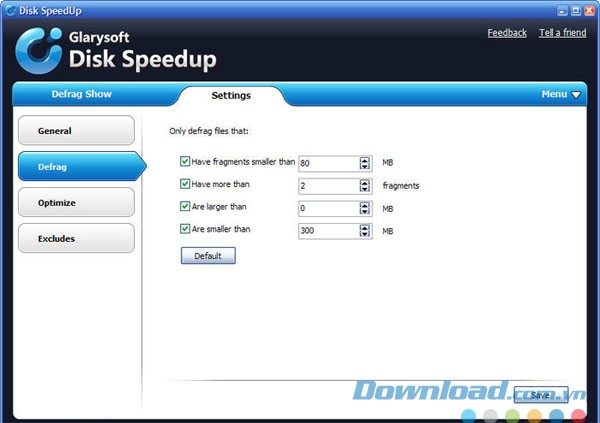Maximize the Disk SpeedUp window
The height and width of the screenshot is (423, 600).
(x=576, y=11)
